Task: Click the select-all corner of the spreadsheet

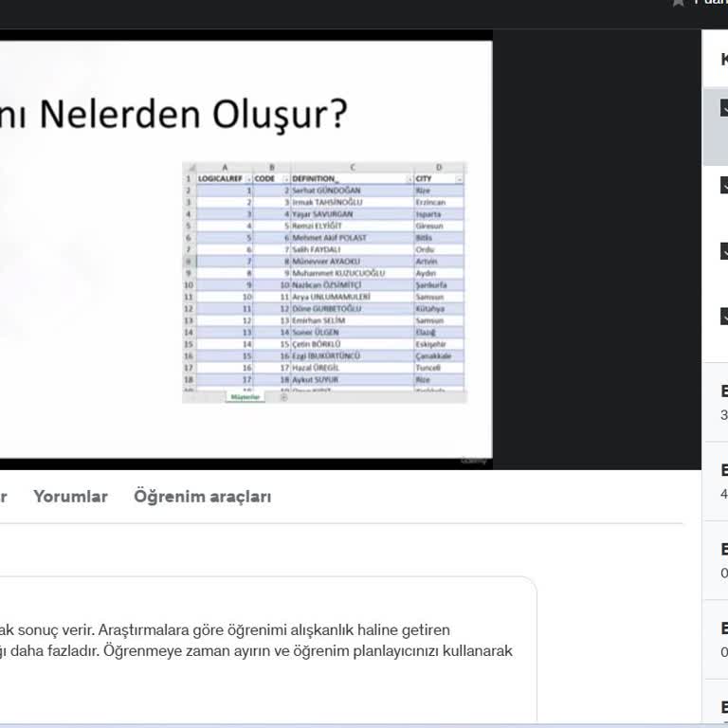Action: 190,167
